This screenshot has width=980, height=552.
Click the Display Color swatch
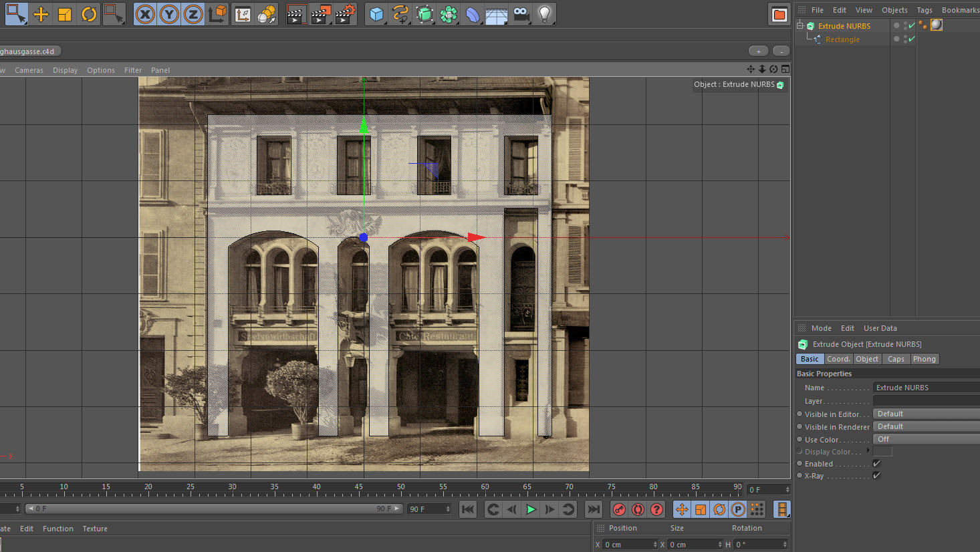coord(882,452)
